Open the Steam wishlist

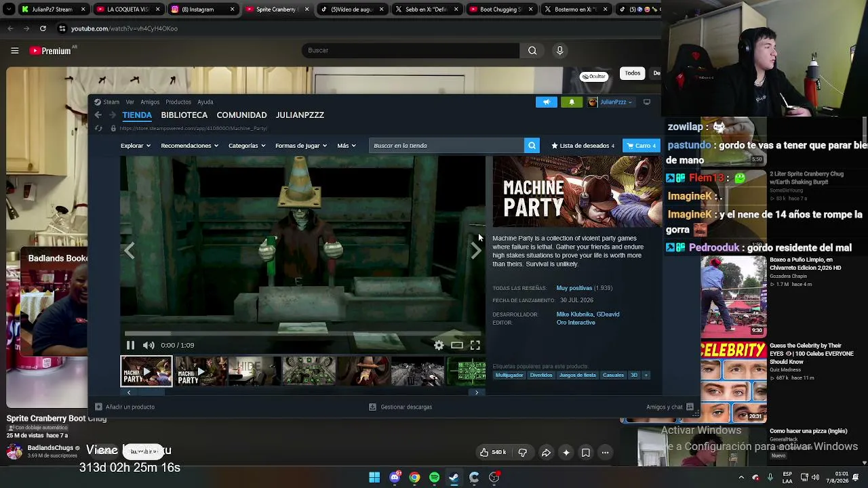583,146
